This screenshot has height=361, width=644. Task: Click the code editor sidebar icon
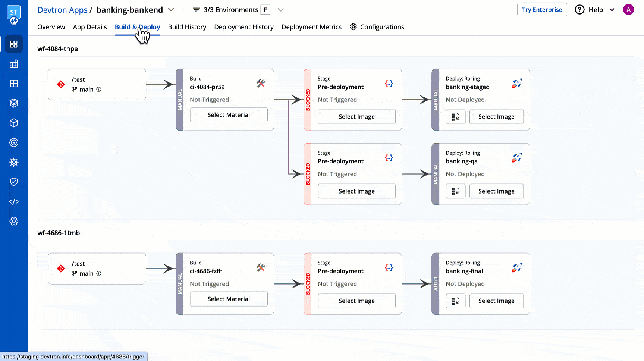click(x=14, y=202)
